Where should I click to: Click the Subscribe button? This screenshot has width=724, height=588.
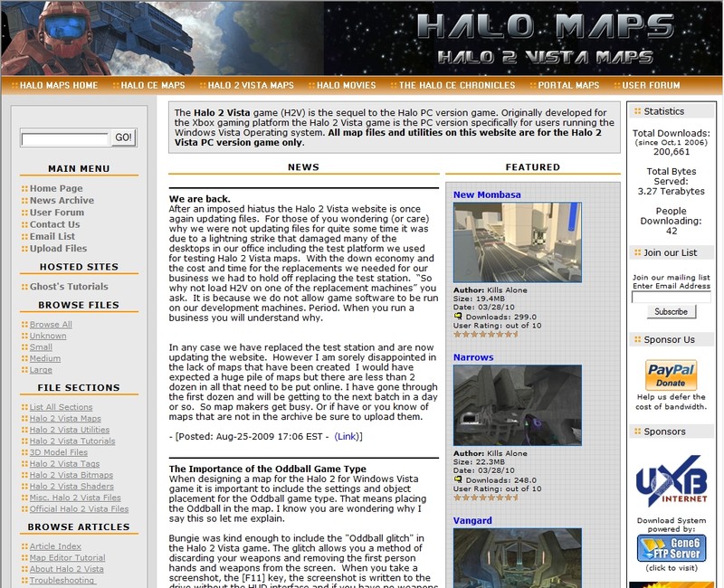[671, 311]
